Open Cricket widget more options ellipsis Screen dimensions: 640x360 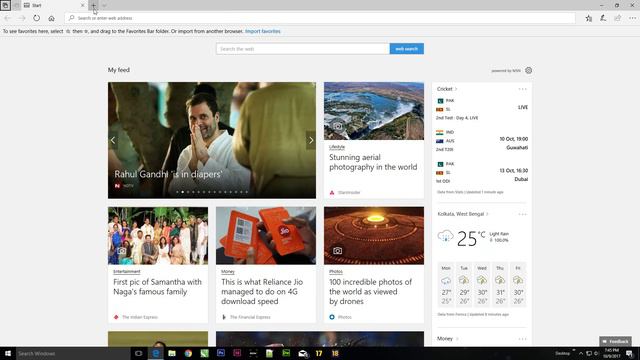(522, 89)
